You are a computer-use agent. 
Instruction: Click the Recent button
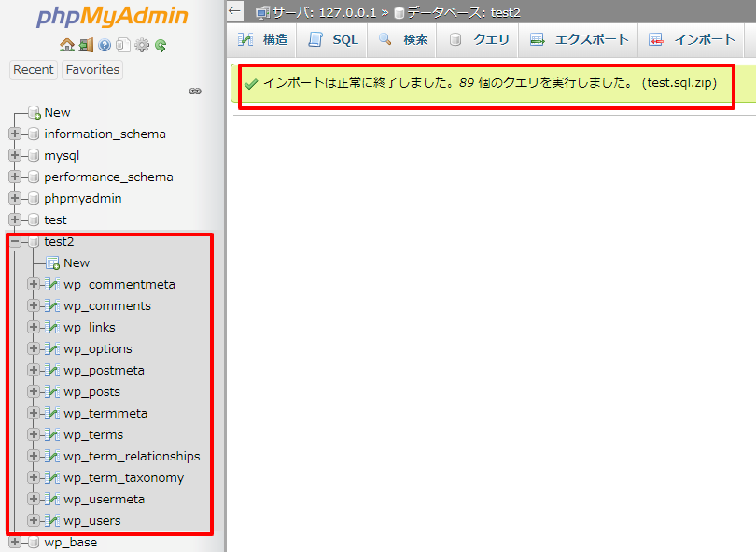pos(34,70)
